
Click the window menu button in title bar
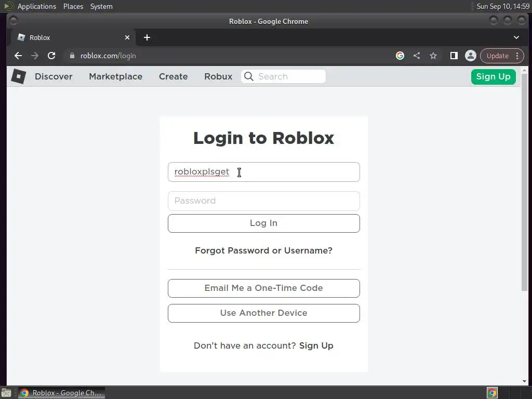(14, 21)
